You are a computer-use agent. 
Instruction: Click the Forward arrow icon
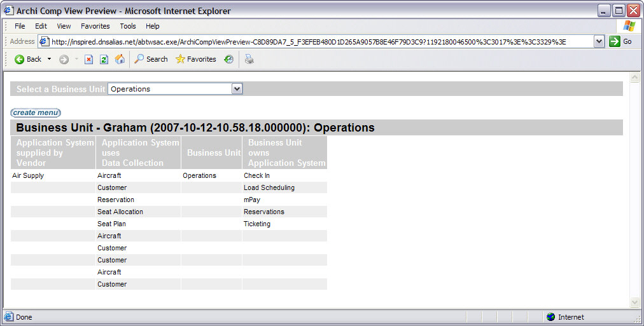[x=64, y=60]
